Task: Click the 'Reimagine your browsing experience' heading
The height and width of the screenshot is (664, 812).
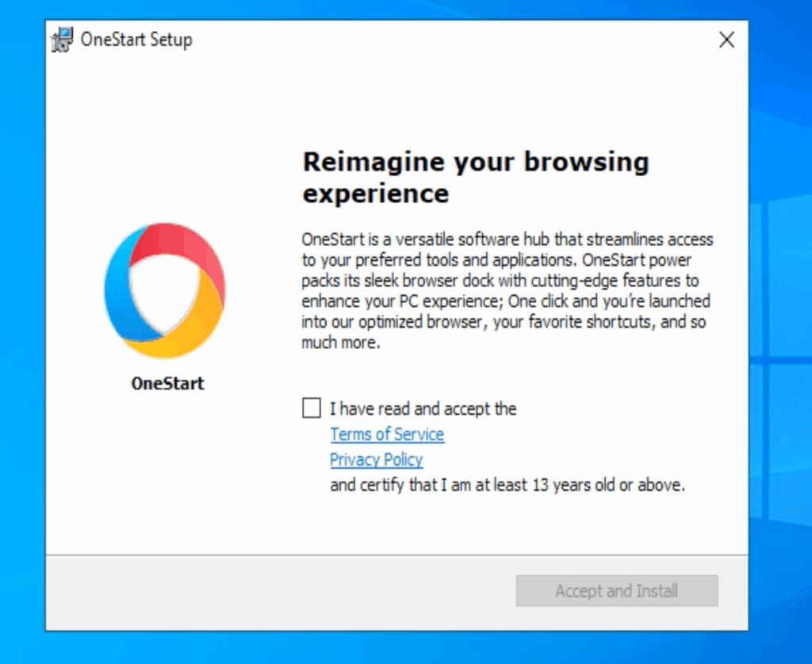Action: [476, 178]
